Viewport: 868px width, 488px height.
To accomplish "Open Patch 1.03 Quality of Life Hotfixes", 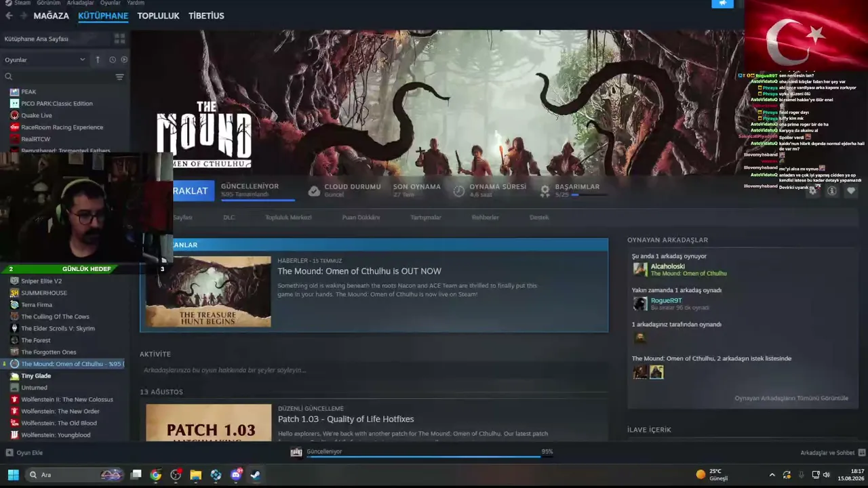I will (346, 419).
